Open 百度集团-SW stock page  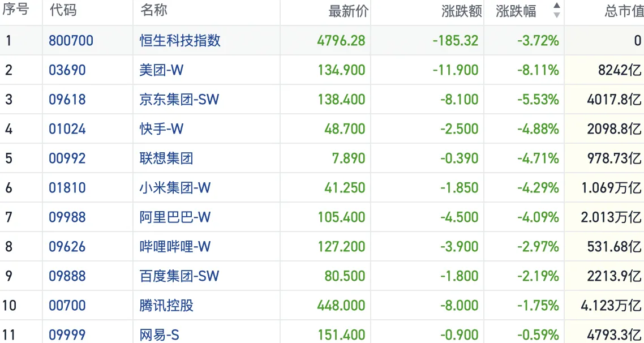click(x=179, y=276)
